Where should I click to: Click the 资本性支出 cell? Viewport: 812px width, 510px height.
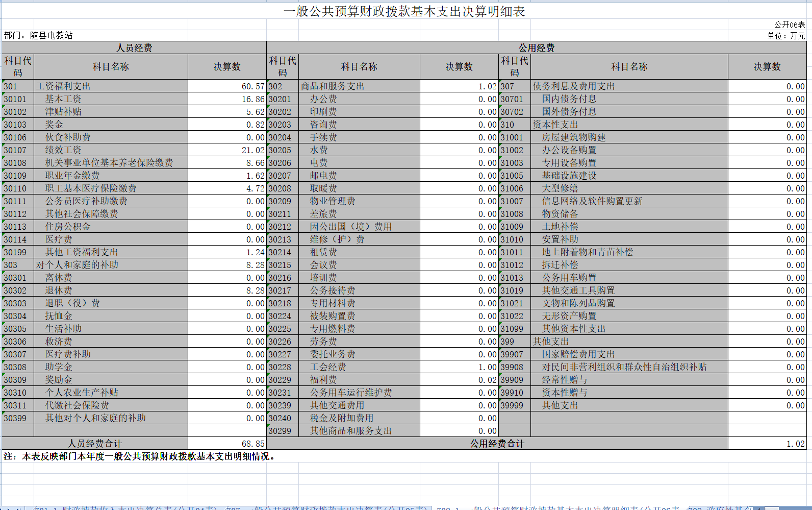click(629, 125)
